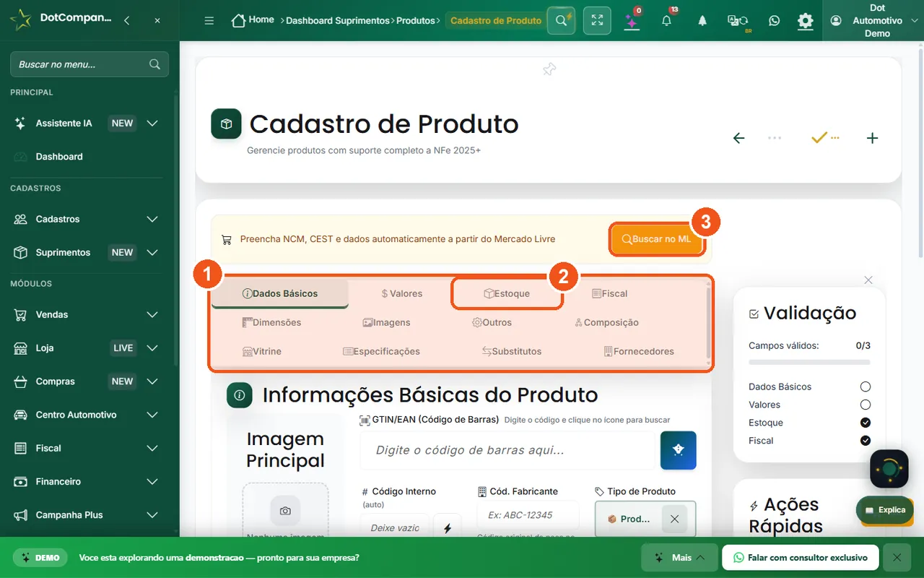This screenshot has height=578, width=924.
Task: Click Campos válidos progress bar
Action: click(809, 362)
